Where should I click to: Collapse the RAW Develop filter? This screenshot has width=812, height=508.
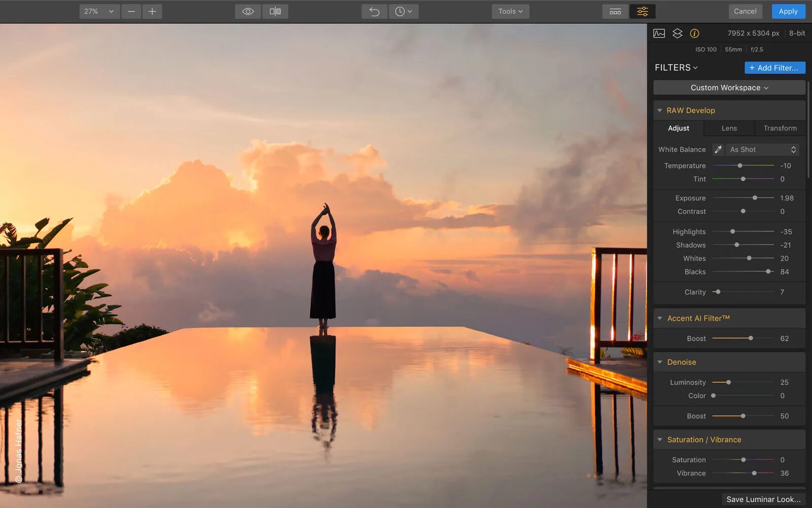660,110
